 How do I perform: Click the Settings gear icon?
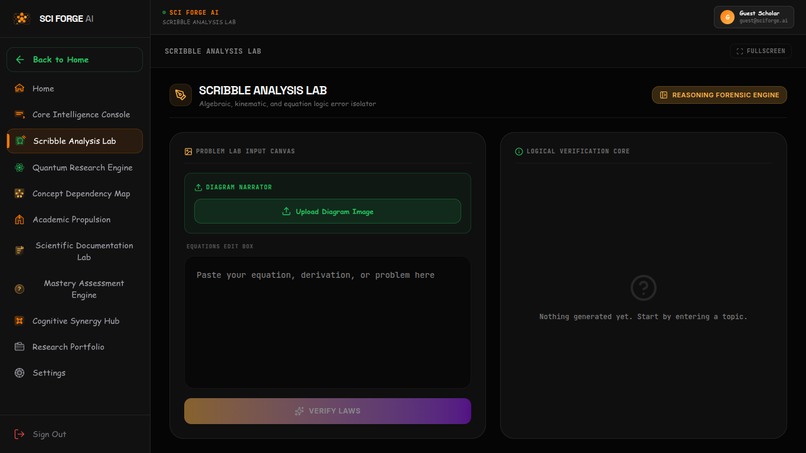coord(20,373)
